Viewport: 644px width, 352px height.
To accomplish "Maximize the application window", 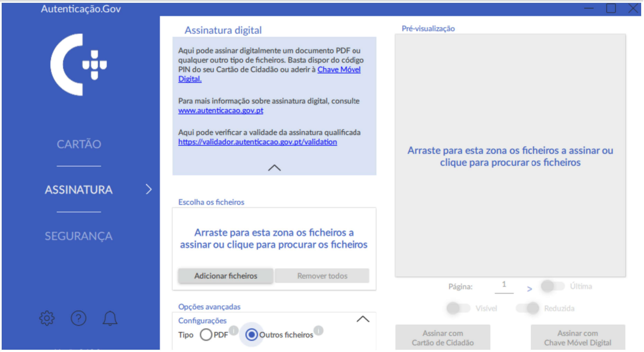I will [610, 8].
